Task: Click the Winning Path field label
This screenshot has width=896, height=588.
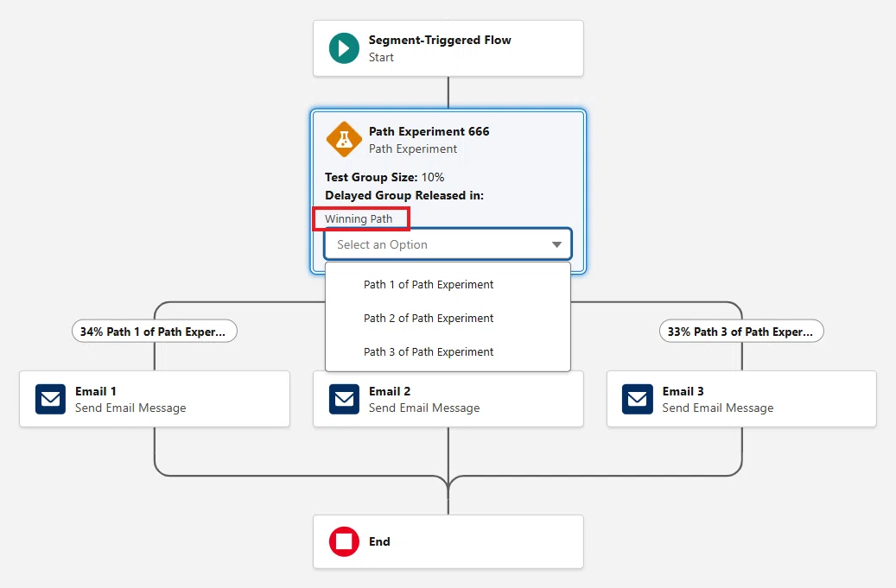Action: pos(359,218)
